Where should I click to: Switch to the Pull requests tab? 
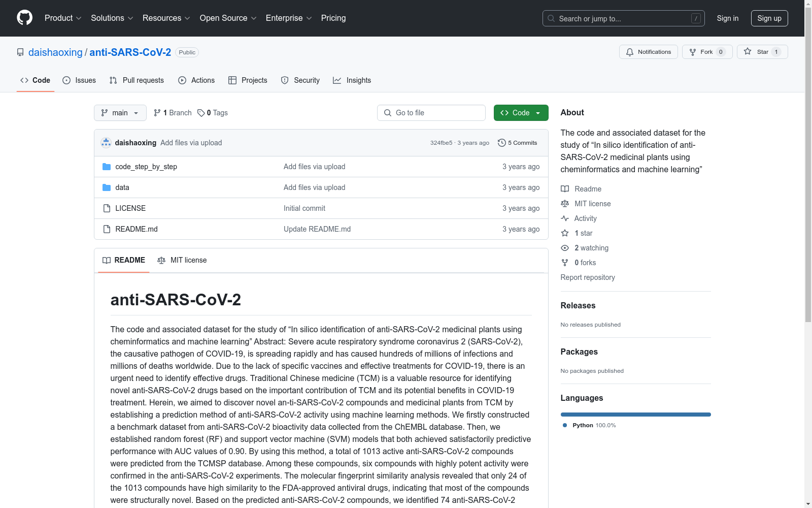(137, 80)
